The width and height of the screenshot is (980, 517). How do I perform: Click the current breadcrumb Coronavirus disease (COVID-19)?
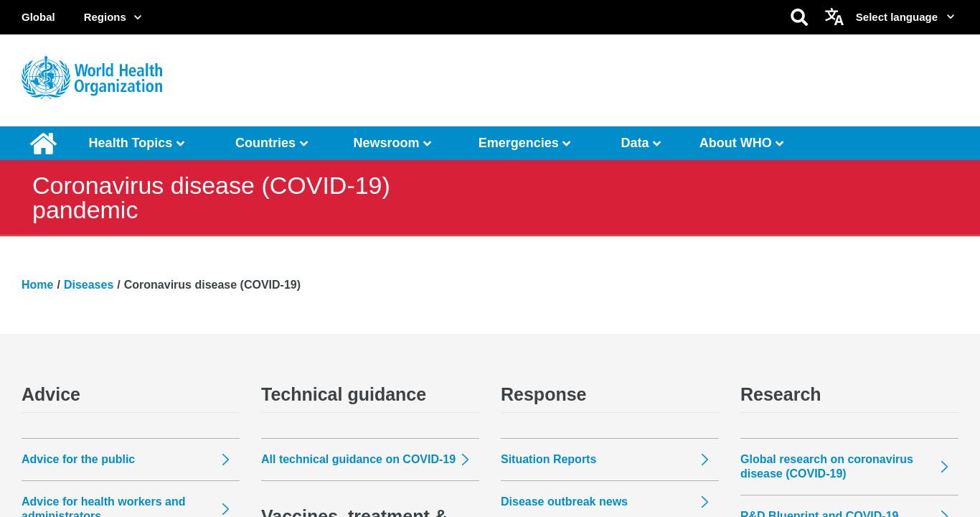pyautogui.click(x=212, y=284)
